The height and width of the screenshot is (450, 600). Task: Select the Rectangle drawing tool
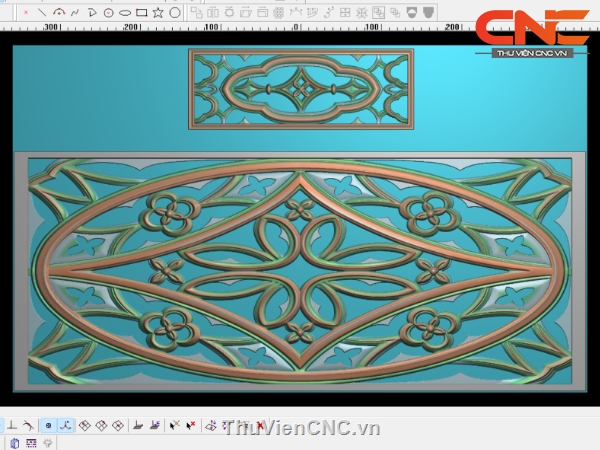tap(142, 13)
